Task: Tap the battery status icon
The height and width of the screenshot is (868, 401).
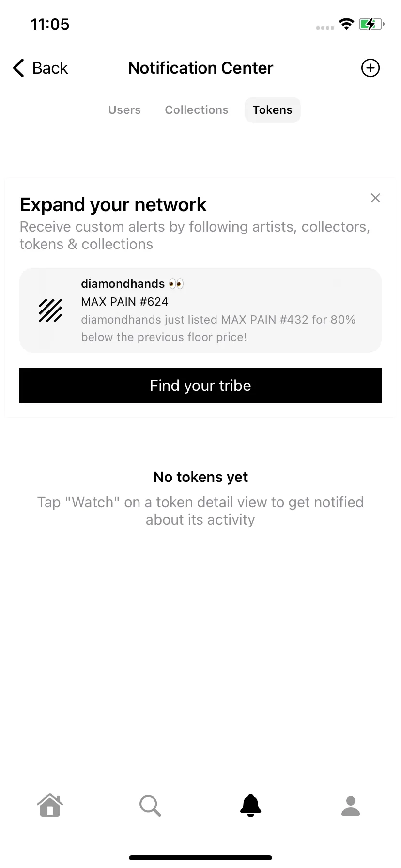Action: [371, 24]
